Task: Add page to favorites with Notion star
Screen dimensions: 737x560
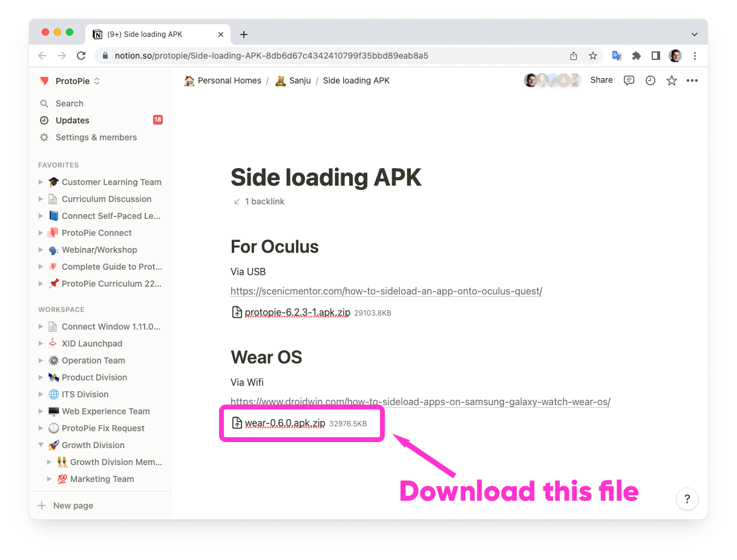Action: pyautogui.click(x=672, y=80)
